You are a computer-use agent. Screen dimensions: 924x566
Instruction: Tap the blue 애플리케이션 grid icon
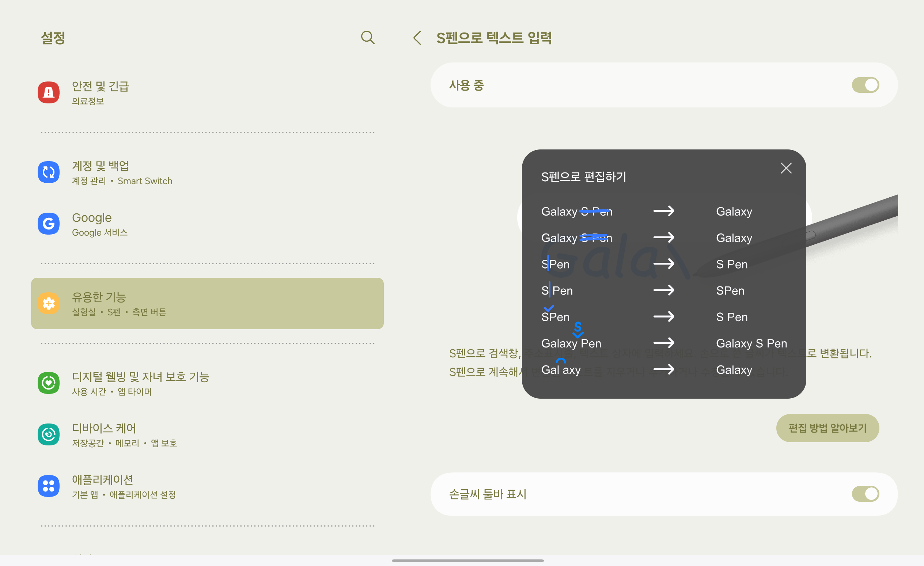(49, 486)
